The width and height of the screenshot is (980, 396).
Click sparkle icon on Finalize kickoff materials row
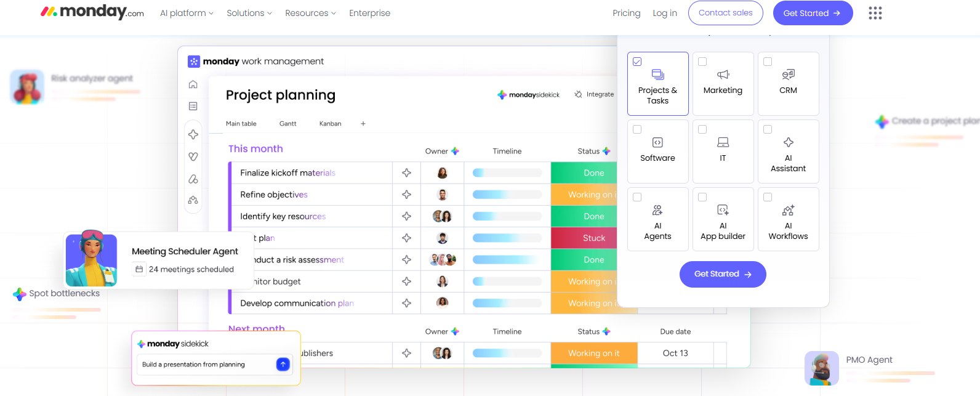tap(407, 173)
